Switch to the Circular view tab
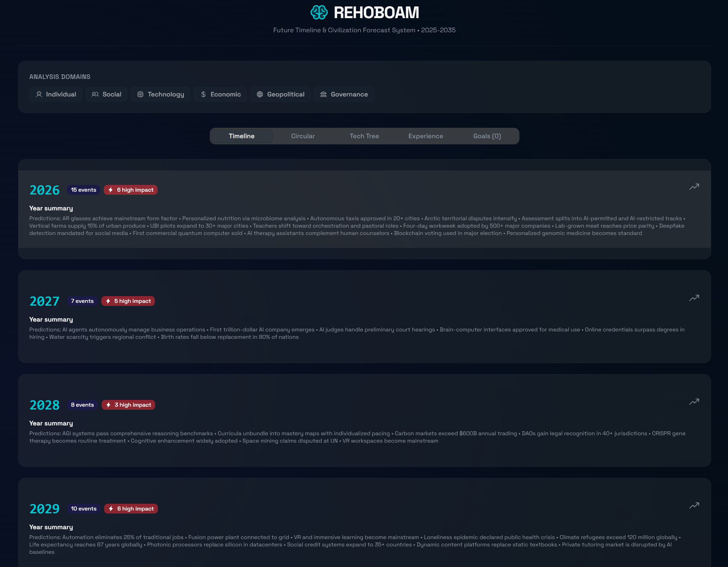Screen dimensions: 728x567 pyautogui.click(x=303, y=136)
